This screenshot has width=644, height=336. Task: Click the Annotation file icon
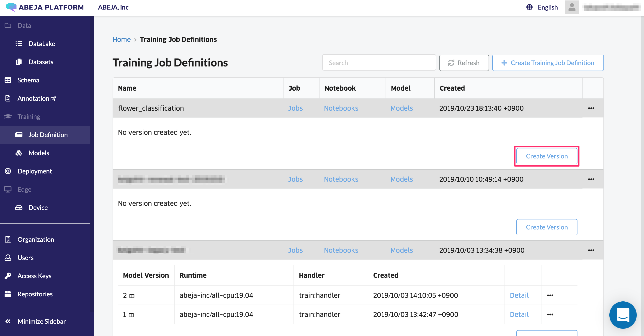8,98
